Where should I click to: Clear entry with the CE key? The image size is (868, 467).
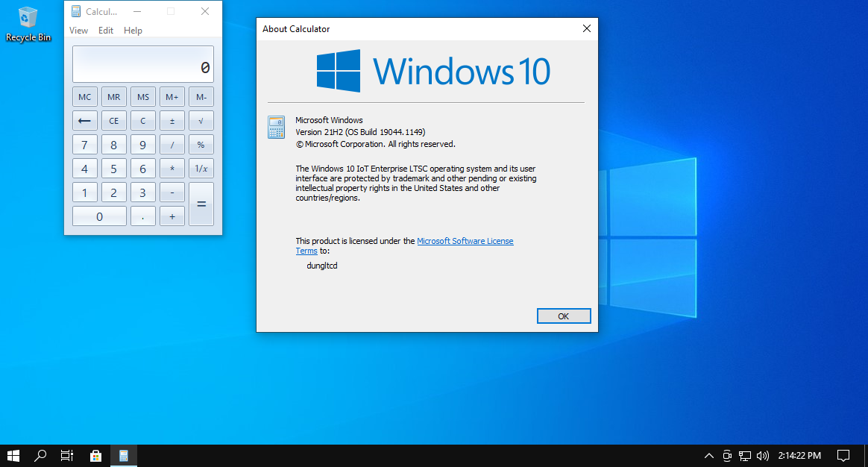coord(113,121)
